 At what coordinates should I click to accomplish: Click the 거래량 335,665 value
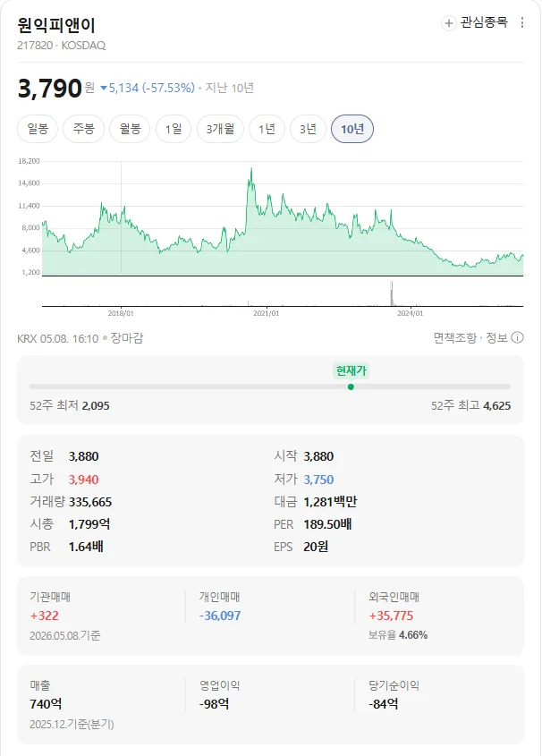click(x=90, y=502)
